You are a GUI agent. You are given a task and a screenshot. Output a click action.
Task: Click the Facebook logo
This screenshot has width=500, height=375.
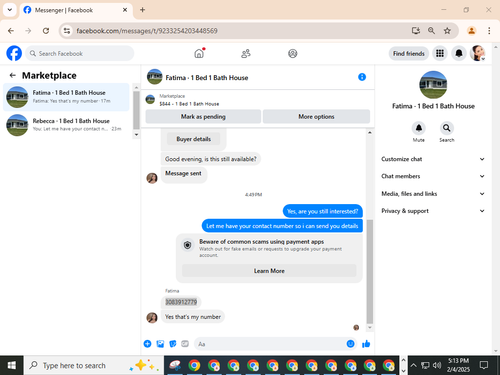pos(14,53)
